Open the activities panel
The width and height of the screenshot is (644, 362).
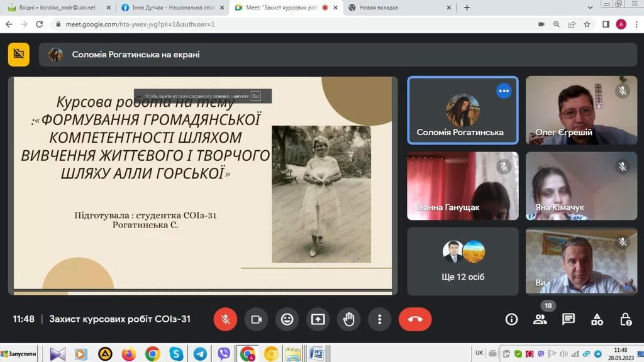[597, 319]
